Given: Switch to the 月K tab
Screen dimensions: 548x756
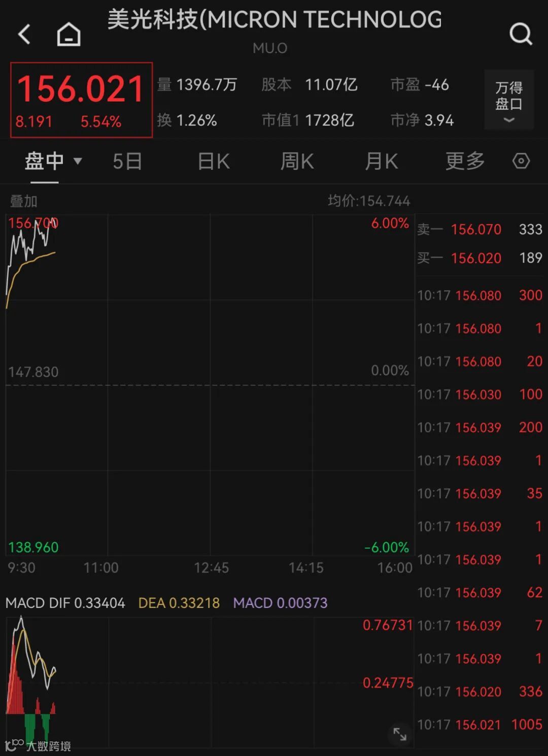Looking at the screenshot, I should [382, 161].
